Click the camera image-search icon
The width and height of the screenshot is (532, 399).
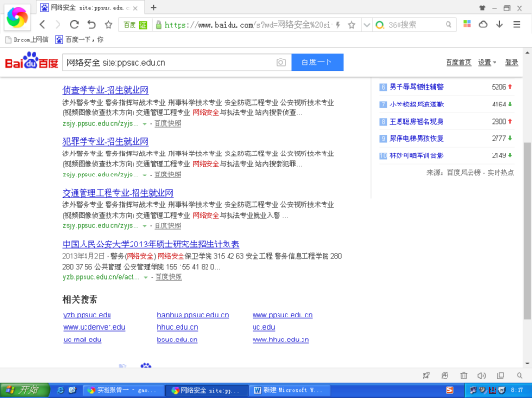point(281,62)
